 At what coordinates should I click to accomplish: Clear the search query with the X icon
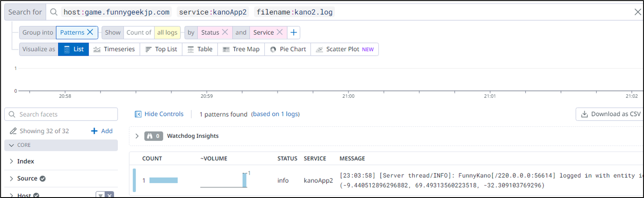pos(638,12)
